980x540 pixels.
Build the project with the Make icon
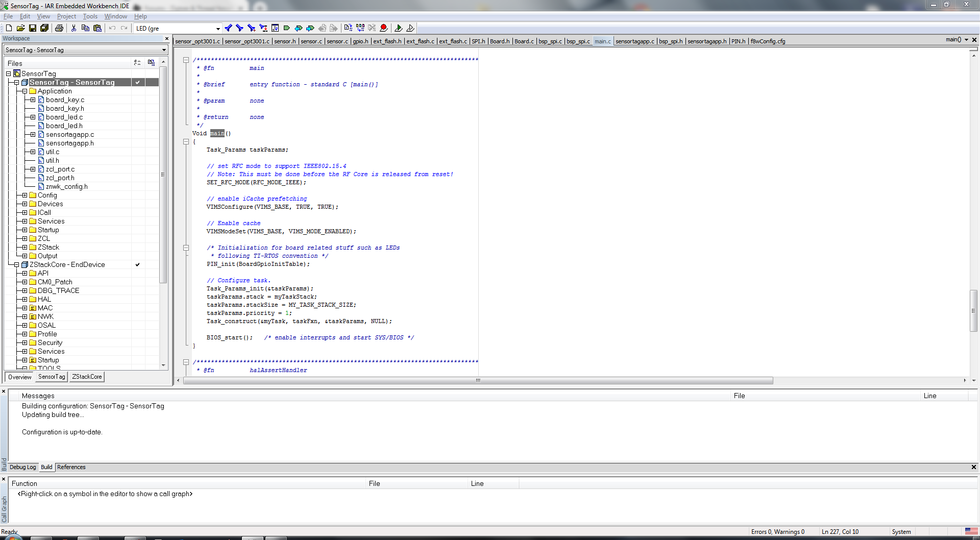pyautogui.click(x=360, y=28)
